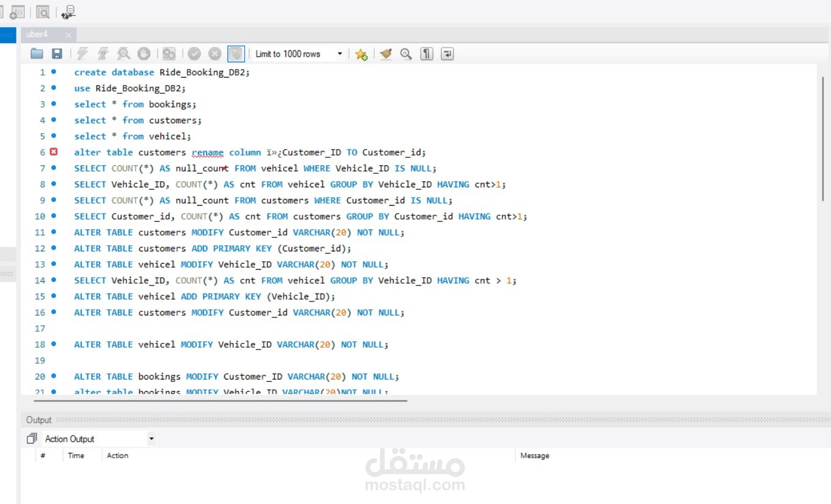Image resolution: width=831 pixels, height=504 pixels.
Task: Click the reconnect to DBMS icon
Action: (68, 11)
